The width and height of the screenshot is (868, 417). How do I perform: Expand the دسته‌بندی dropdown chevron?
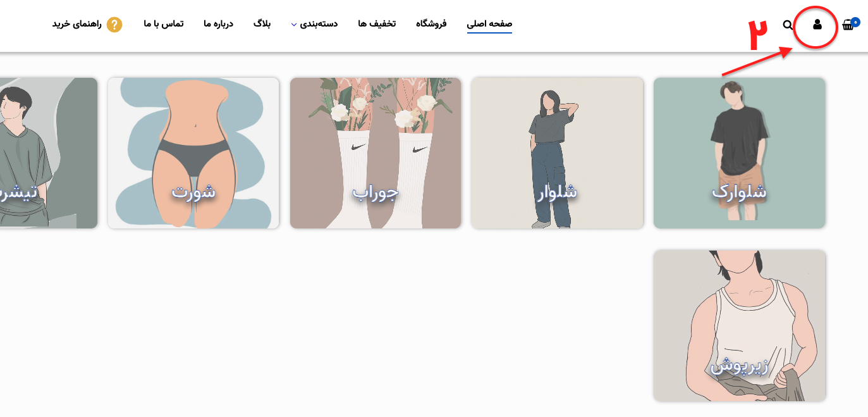[294, 25]
